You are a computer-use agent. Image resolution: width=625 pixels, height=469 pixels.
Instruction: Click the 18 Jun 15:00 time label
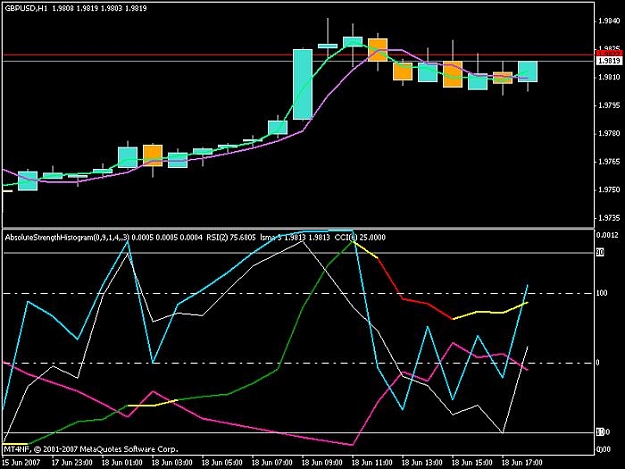tap(472, 463)
